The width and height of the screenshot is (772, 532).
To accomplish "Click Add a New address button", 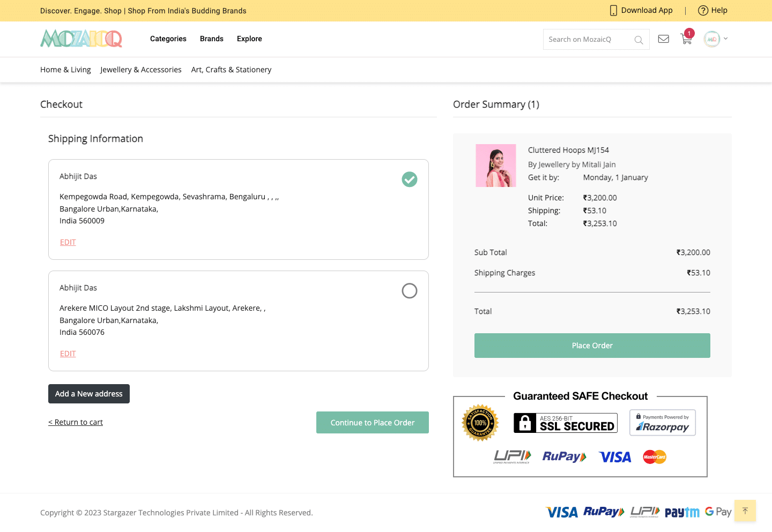I will click(x=89, y=394).
